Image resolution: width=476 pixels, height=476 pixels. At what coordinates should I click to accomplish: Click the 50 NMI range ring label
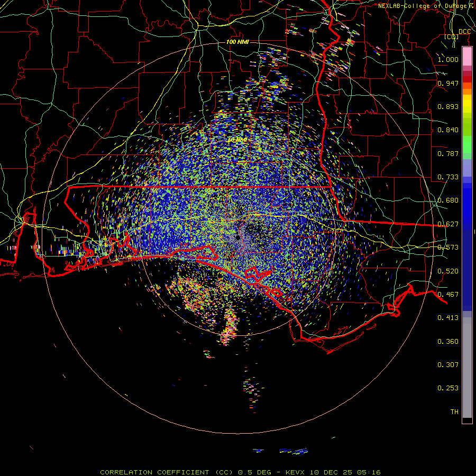pos(237,140)
